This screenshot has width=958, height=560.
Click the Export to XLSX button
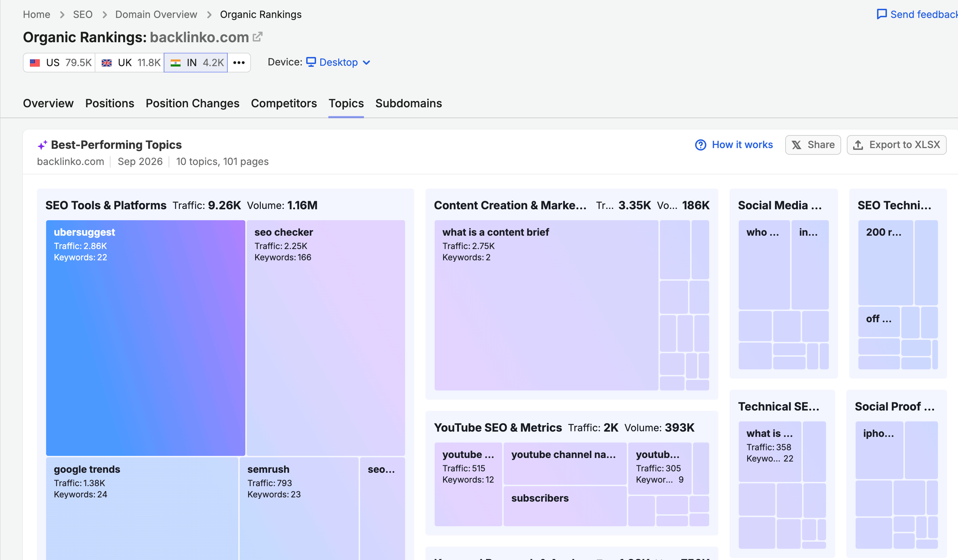(x=896, y=145)
